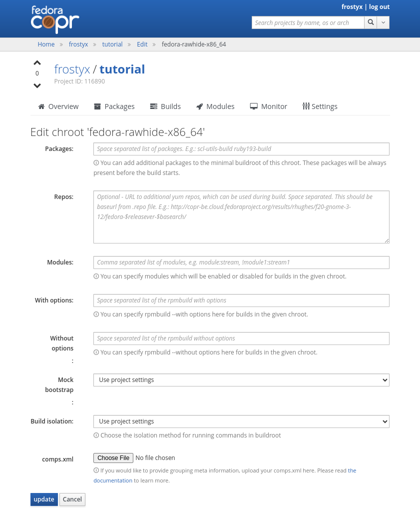Click the info icon below the Modules field

96,276
